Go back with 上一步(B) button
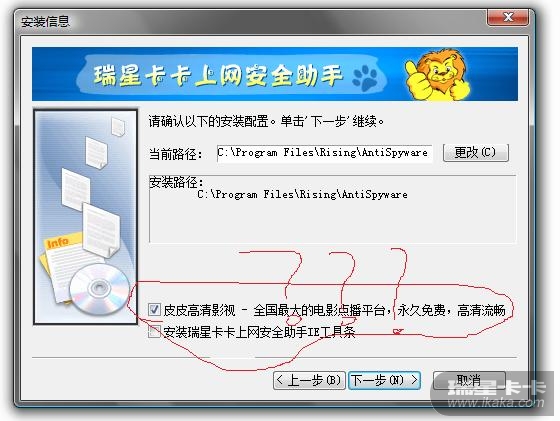Image resolution: width=560 pixels, height=421 pixels. [309, 380]
